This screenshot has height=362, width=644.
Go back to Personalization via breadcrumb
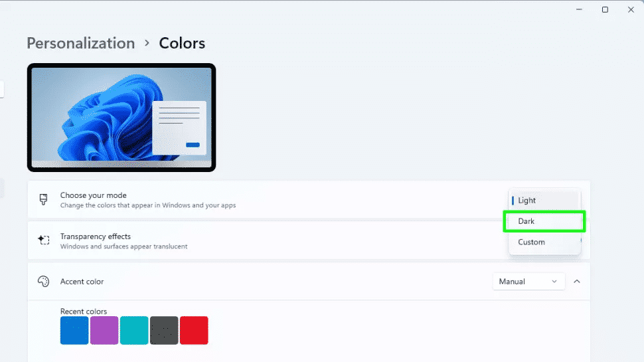coord(80,43)
